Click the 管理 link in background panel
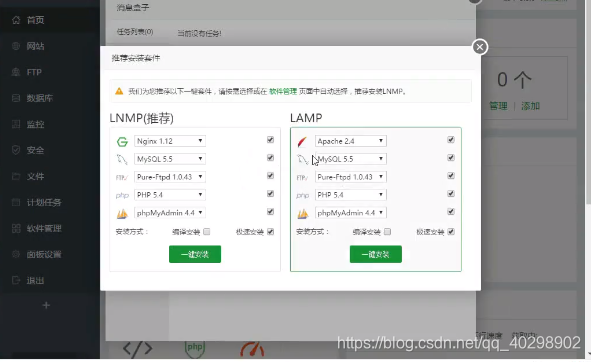The width and height of the screenshot is (591, 362). click(x=498, y=106)
